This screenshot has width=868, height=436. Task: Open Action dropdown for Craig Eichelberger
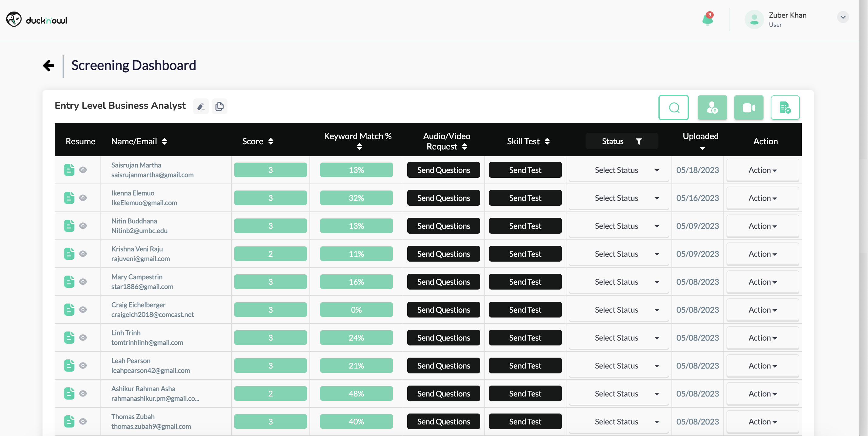coord(762,310)
